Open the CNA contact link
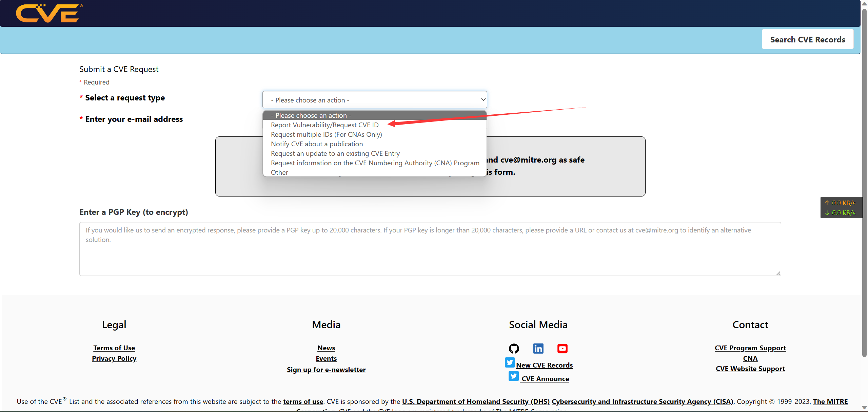The width and height of the screenshot is (868, 412). (750, 358)
